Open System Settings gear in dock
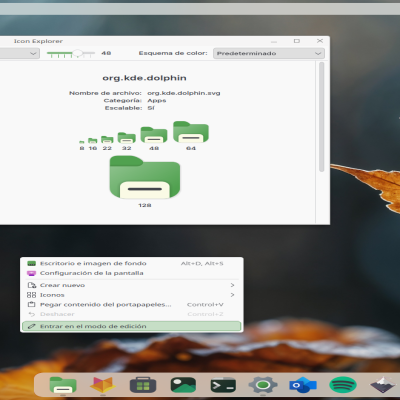This screenshot has width=400, height=400. click(x=263, y=385)
